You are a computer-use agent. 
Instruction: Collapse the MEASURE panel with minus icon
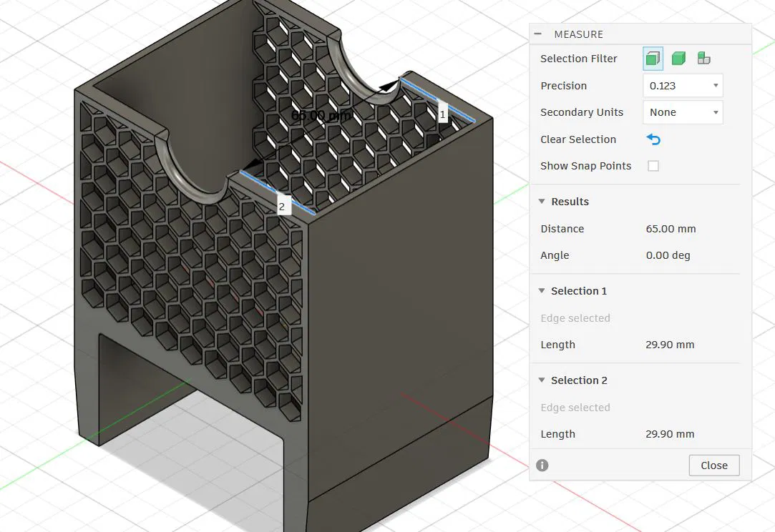538,34
